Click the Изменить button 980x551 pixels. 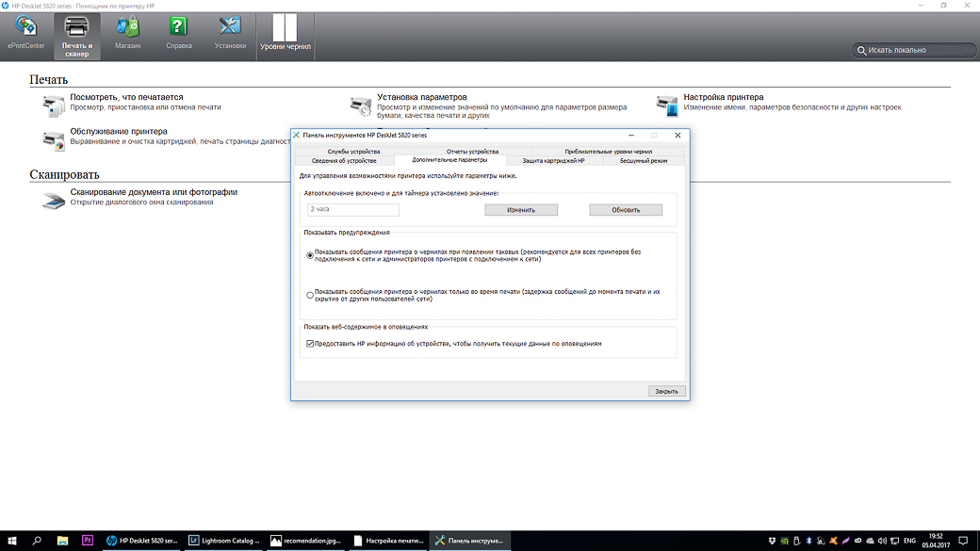tap(520, 210)
